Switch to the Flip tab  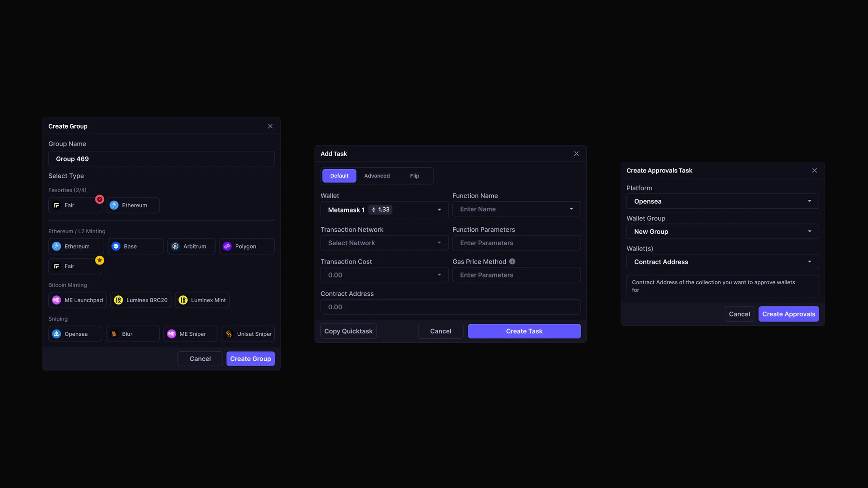click(414, 176)
